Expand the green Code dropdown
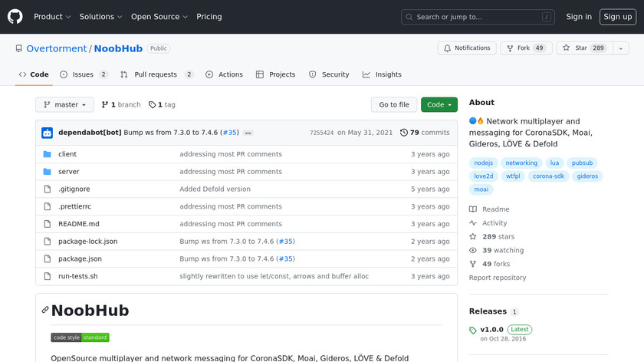Viewport: 644px width, 362px height. coord(439,105)
